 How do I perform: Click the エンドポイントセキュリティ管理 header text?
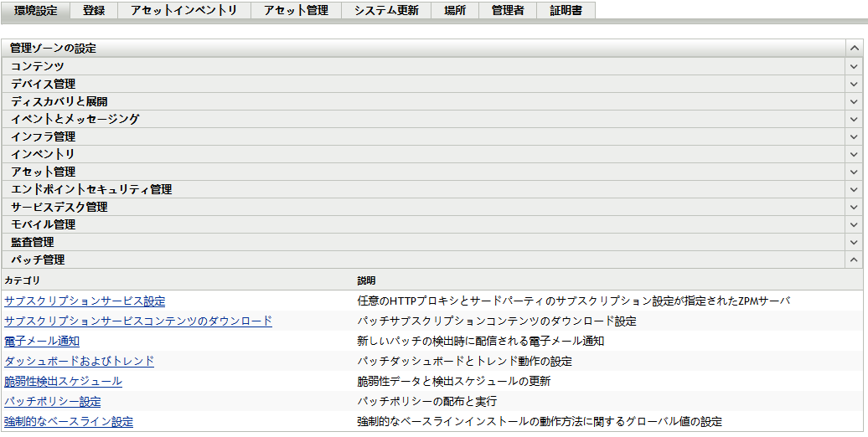click(x=91, y=189)
